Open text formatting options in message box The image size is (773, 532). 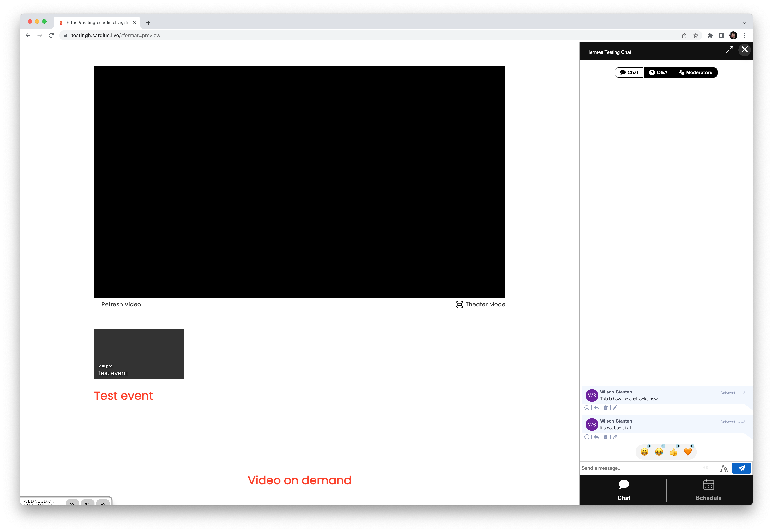pos(724,468)
